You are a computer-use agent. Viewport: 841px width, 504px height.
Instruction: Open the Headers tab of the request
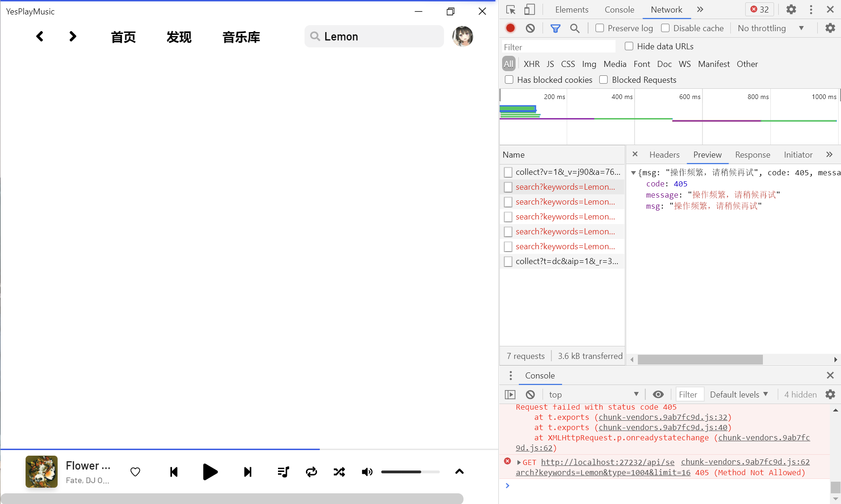tap(664, 155)
